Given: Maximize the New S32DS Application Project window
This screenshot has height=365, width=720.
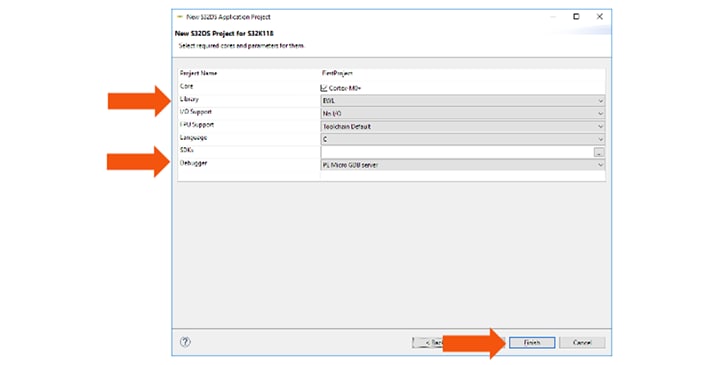Looking at the screenshot, I should [576, 17].
